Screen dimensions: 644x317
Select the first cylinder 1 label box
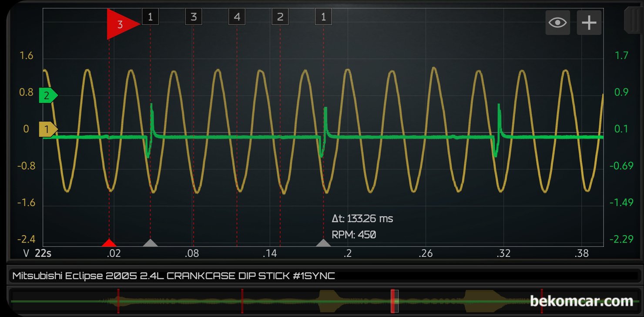click(150, 17)
